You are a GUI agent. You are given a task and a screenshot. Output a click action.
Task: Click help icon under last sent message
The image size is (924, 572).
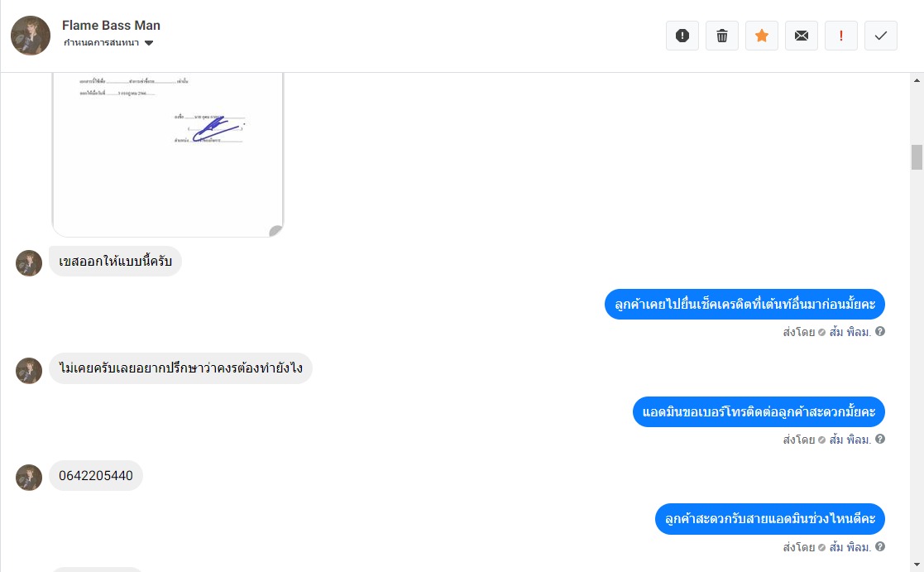tap(880, 546)
